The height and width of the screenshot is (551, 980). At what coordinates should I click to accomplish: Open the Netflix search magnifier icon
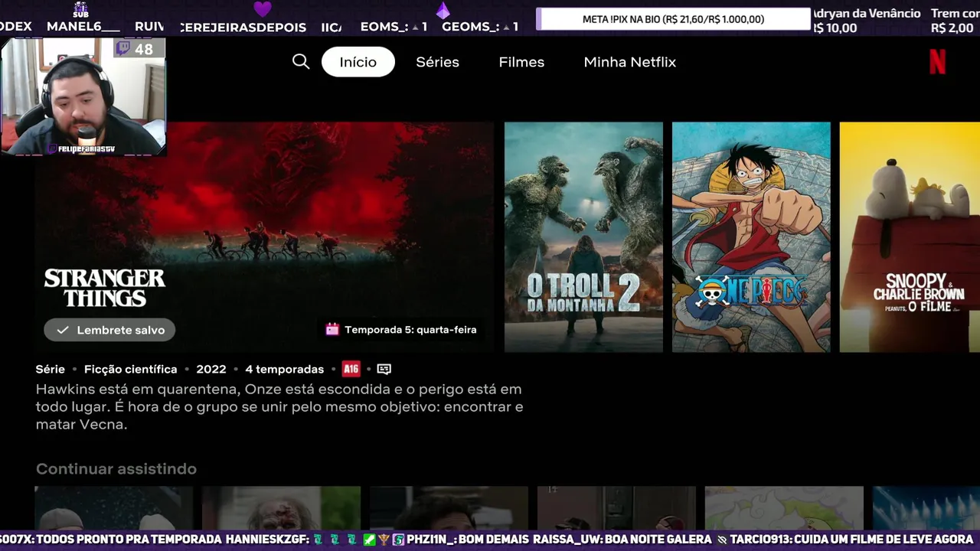[x=301, y=62]
